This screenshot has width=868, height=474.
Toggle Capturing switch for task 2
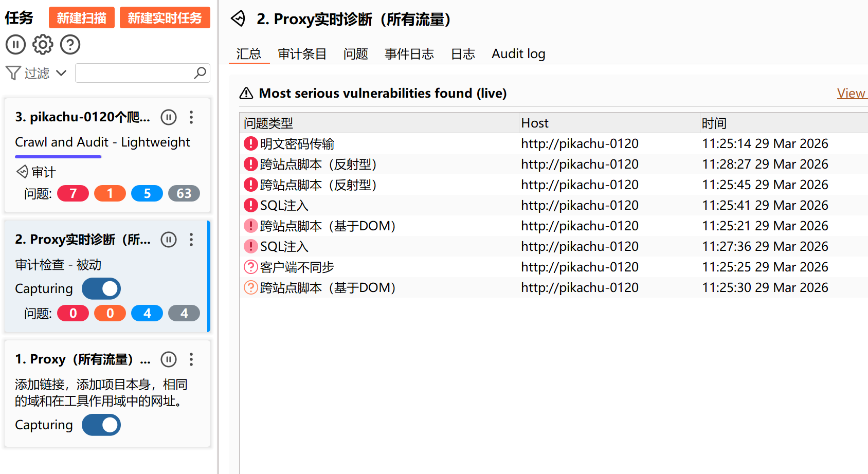pyautogui.click(x=101, y=289)
